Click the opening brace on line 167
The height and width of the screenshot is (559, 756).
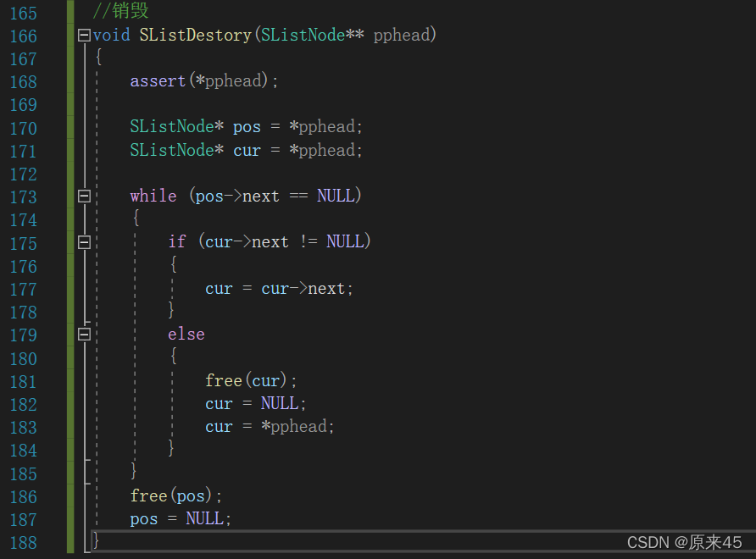(x=99, y=58)
